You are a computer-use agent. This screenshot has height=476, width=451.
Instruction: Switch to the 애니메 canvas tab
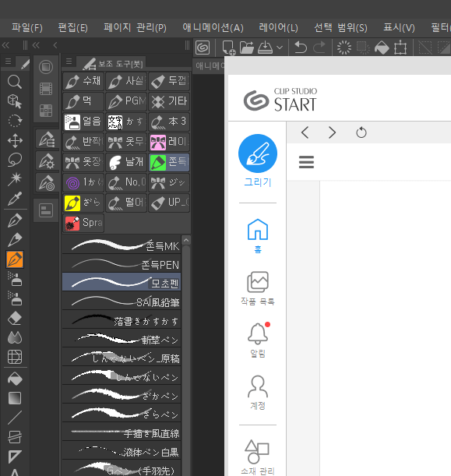coord(210,65)
